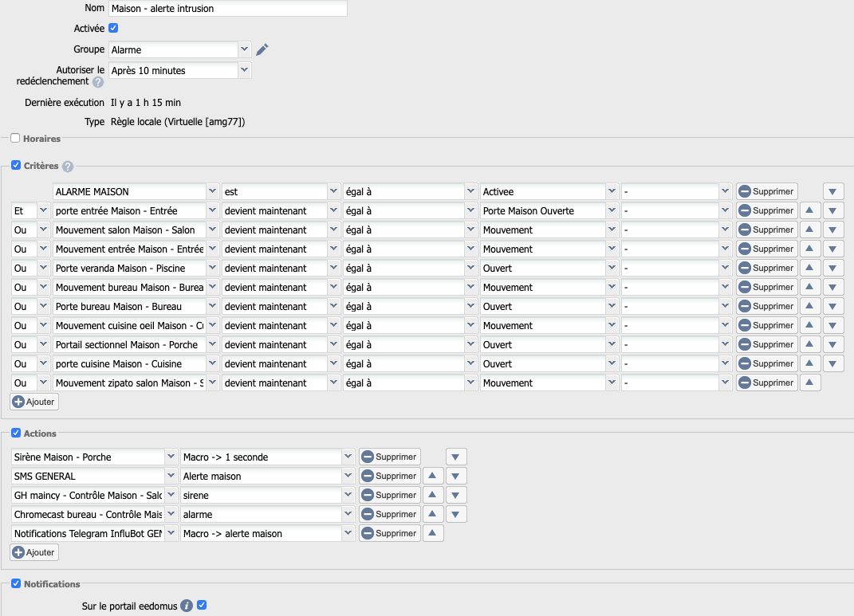The height and width of the screenshot is (616, 854).
Task: Enable the Horaires section checkbox
Action: pos(15,138)
